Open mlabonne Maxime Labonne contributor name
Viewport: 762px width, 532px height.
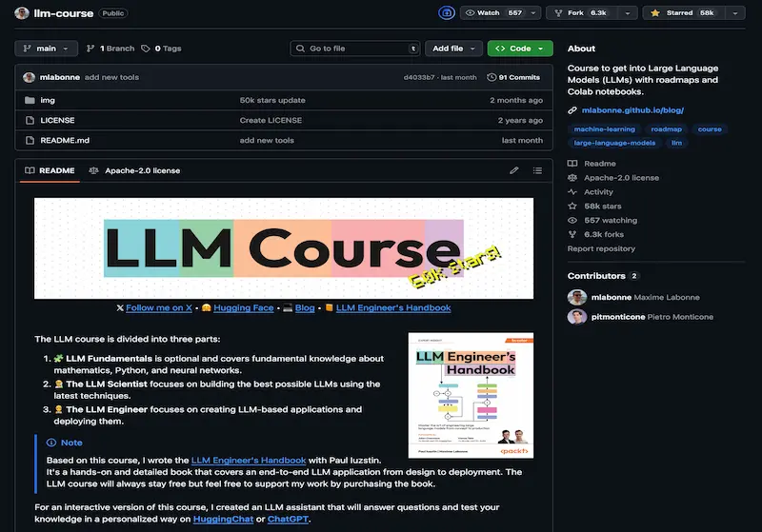[x=646, y=297]
